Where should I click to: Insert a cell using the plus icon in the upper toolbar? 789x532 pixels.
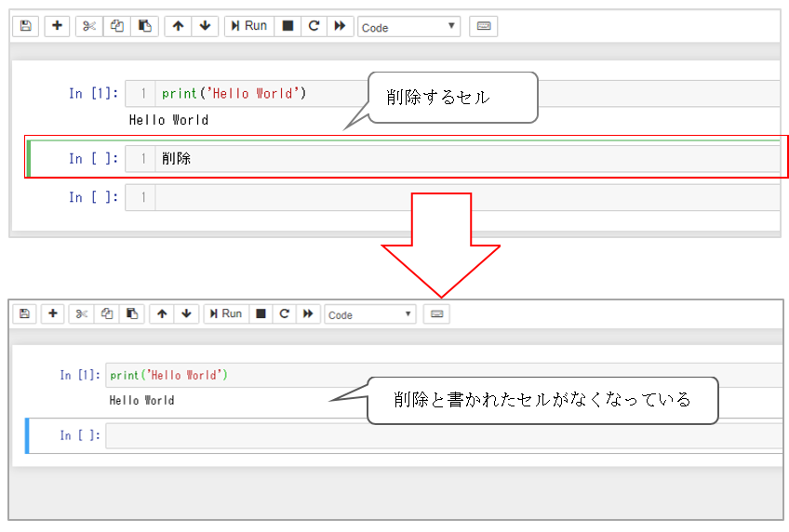click(x=57, y=26)
